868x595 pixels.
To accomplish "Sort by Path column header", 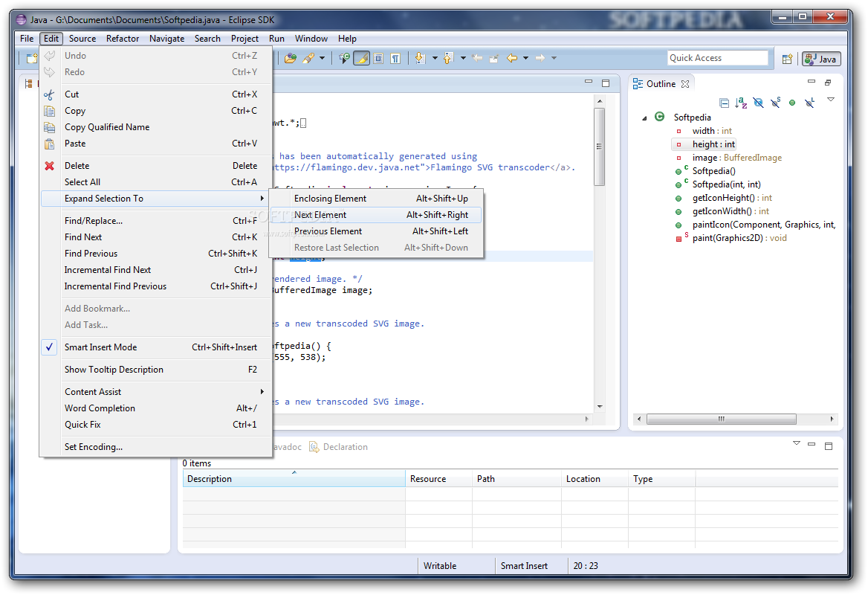I will coord(517,479).
